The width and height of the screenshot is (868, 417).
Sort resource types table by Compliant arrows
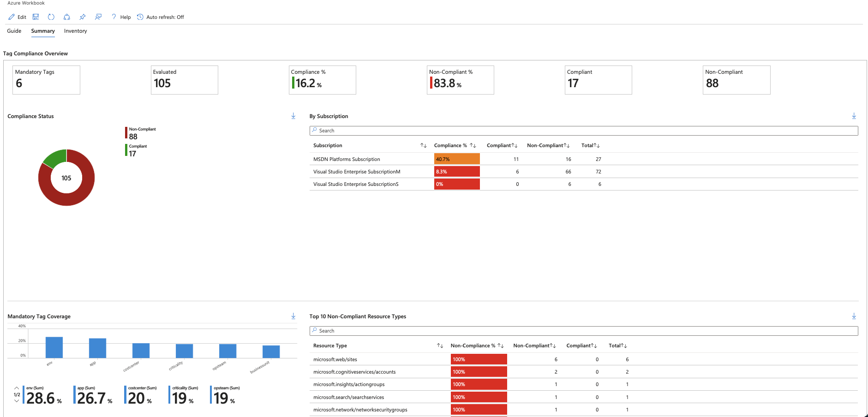594,346
